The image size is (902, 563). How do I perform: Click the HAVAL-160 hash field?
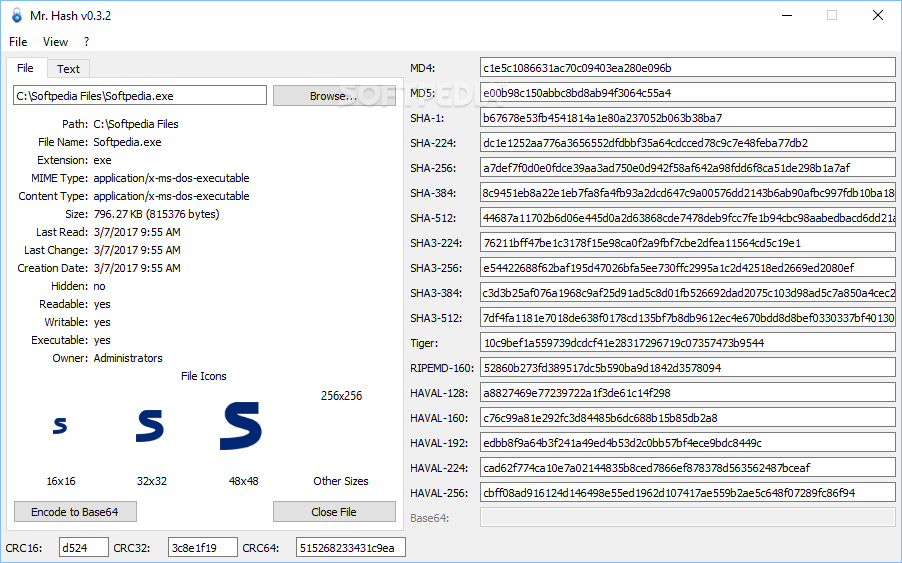(687, 418)
